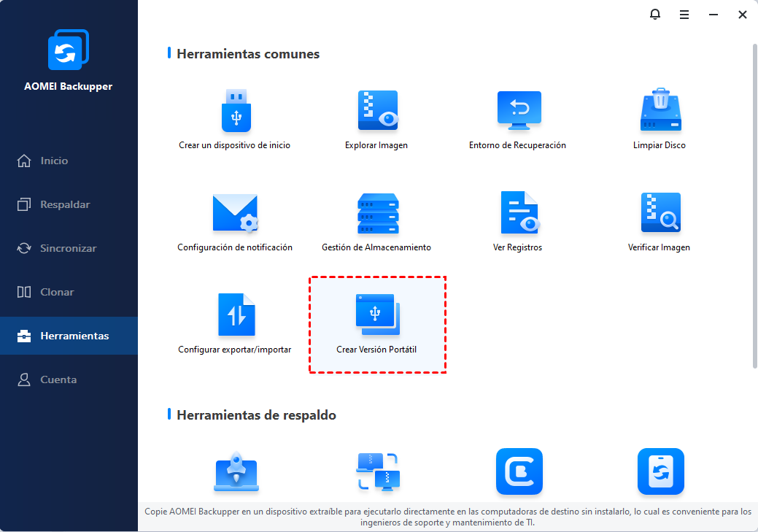Click Crear Versión Portátil icon

click(378, 315)
